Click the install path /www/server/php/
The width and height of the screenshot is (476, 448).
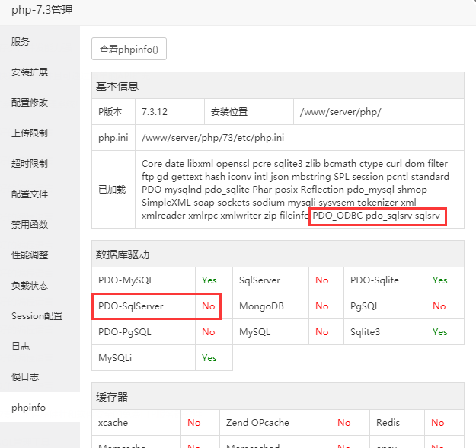point(340,112)
